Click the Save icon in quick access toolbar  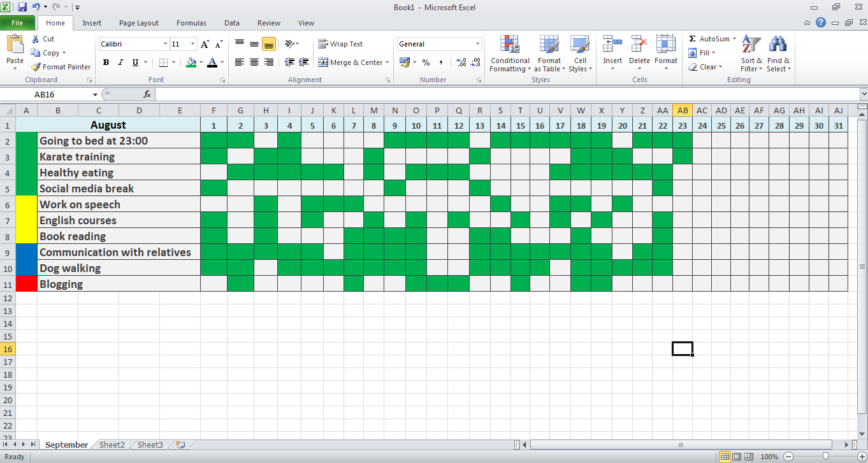(x=22, y=7)
